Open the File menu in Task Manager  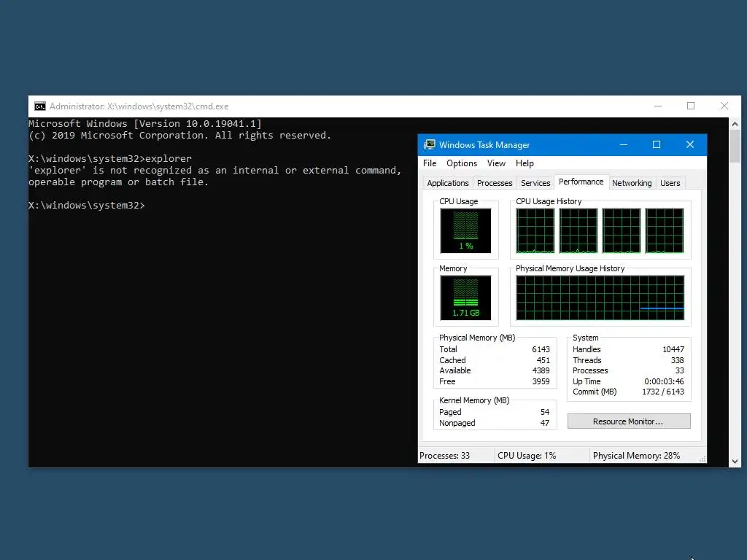[x=430, y=163]
